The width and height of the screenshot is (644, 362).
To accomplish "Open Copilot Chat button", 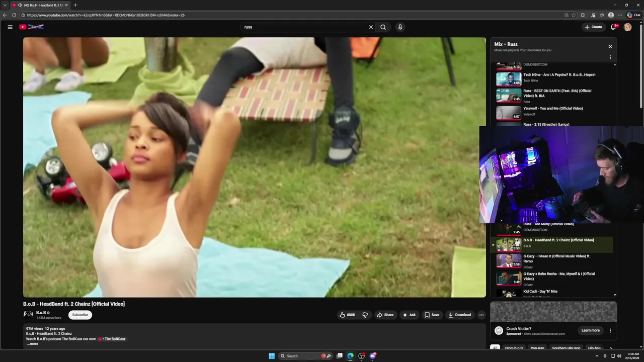I will point(633,15).
